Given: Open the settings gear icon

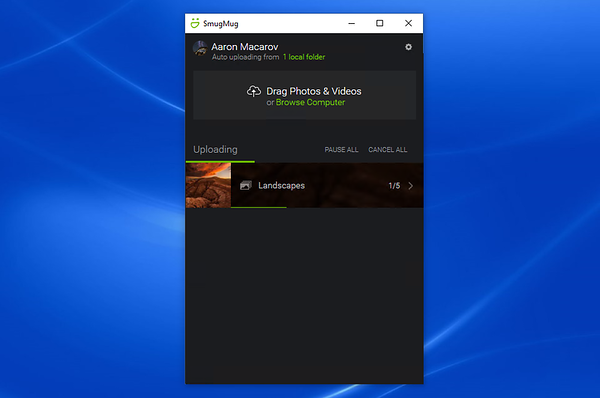Looking at the screenshot, I should (408, 47).
